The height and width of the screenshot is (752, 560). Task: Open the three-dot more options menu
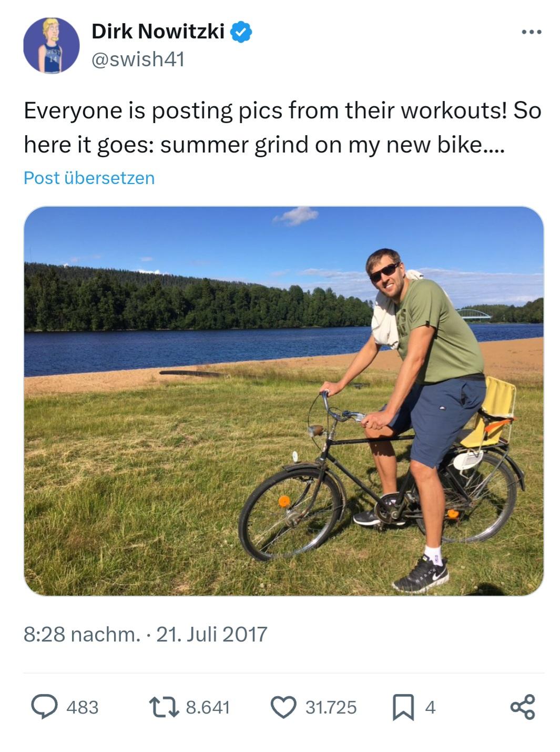531,33
